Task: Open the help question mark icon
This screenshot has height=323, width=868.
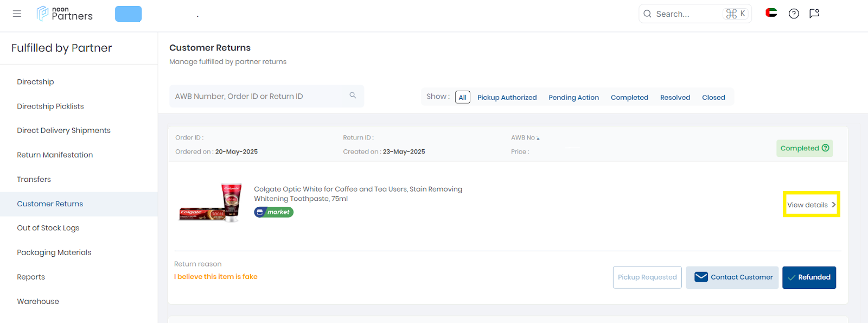Action: (x=794, y=14)
